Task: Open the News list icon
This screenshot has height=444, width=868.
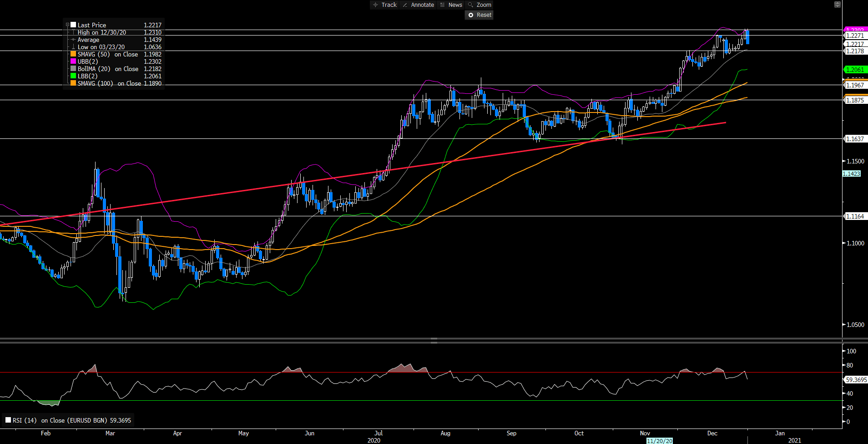Action: point(443,5)
